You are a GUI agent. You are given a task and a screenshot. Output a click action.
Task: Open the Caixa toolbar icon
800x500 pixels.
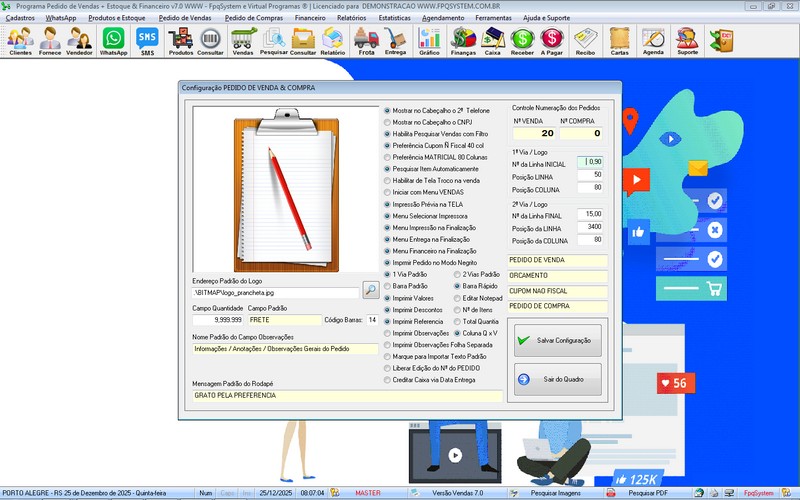coord(492,41)
